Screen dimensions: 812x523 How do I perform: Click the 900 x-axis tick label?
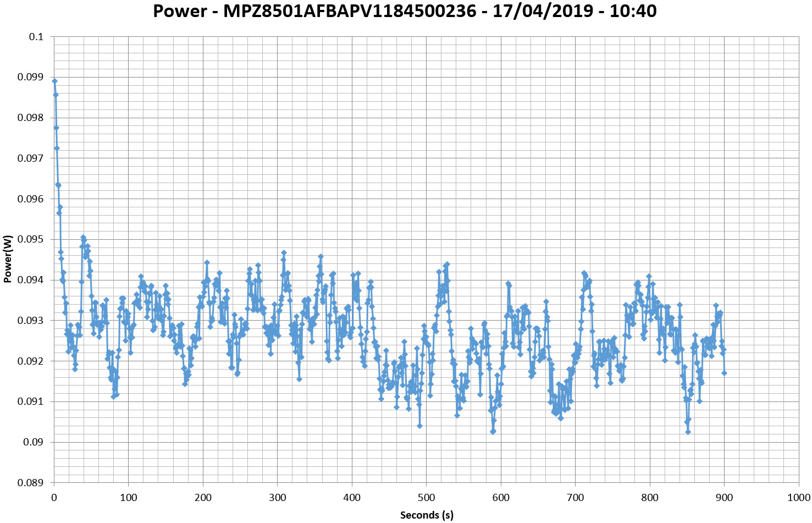[x=724, y=498]
